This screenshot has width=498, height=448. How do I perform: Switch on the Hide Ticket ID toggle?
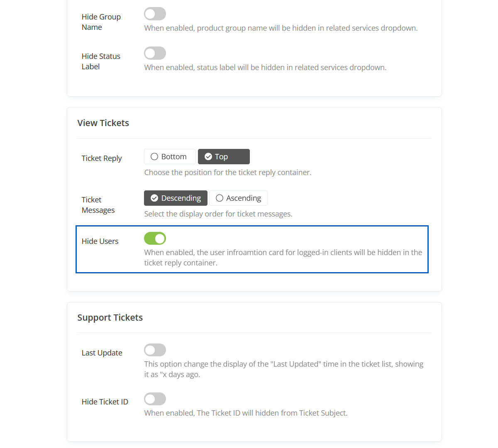tap(155, 399)
